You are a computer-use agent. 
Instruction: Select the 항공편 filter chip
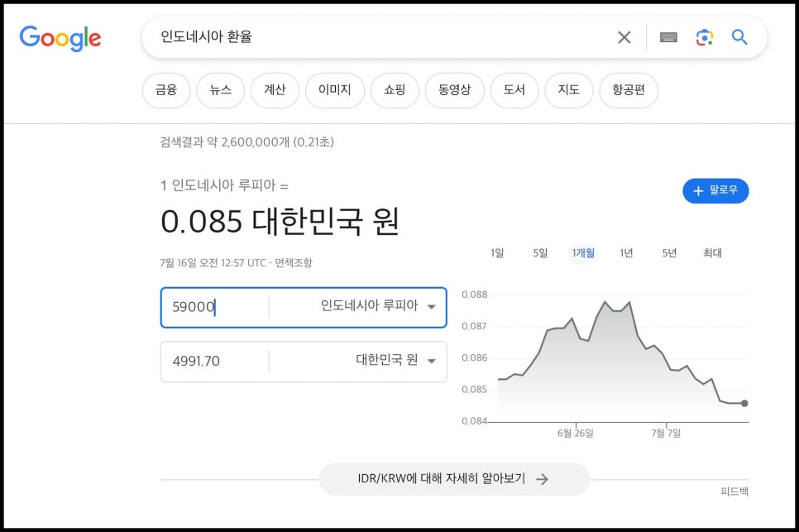[629, 90]
